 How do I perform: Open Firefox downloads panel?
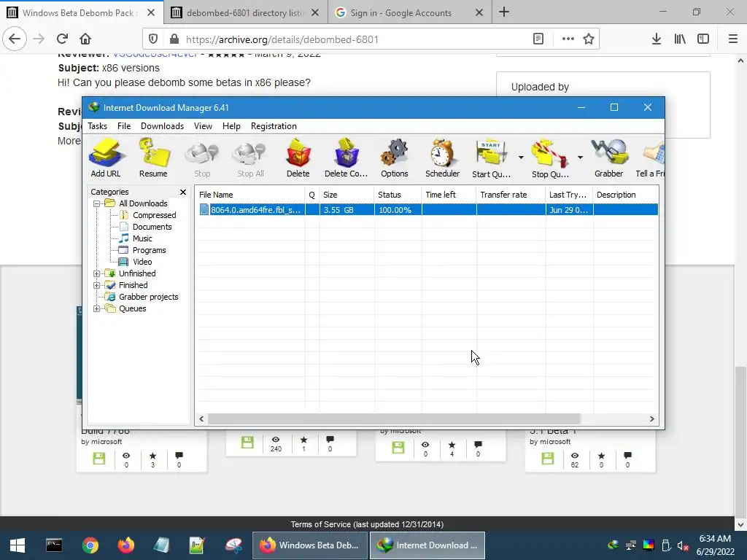pos(657,39)
